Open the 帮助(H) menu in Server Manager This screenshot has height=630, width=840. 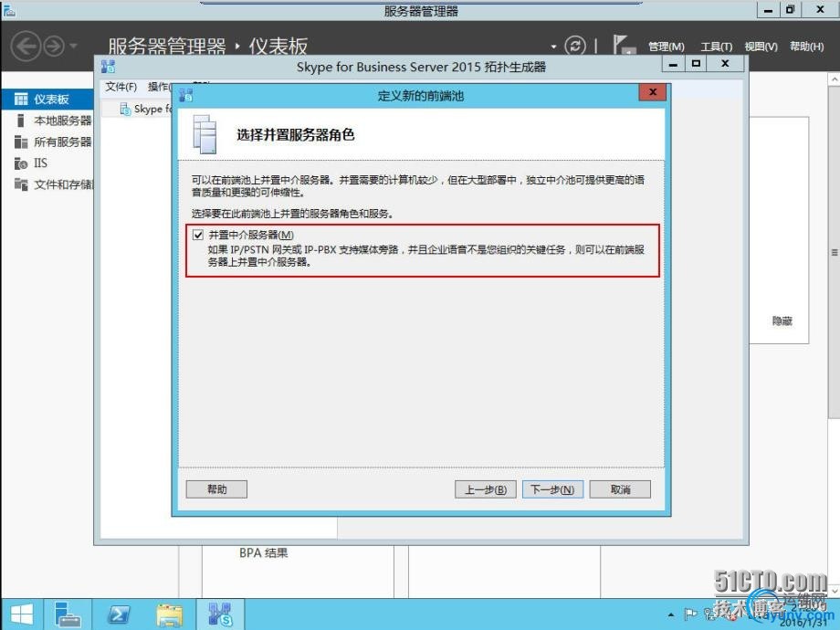[806, 47]
